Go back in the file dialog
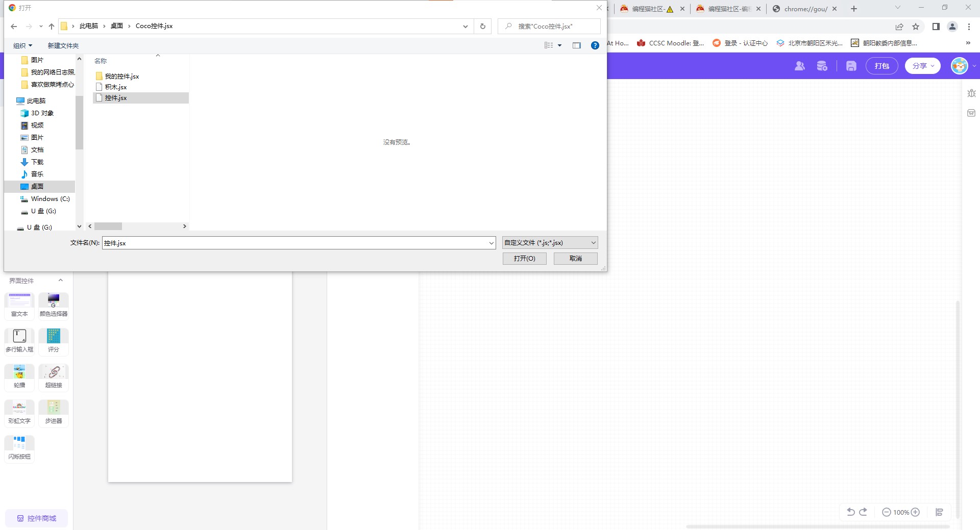Viewport: 980px width, 530px height. [14, 26]
